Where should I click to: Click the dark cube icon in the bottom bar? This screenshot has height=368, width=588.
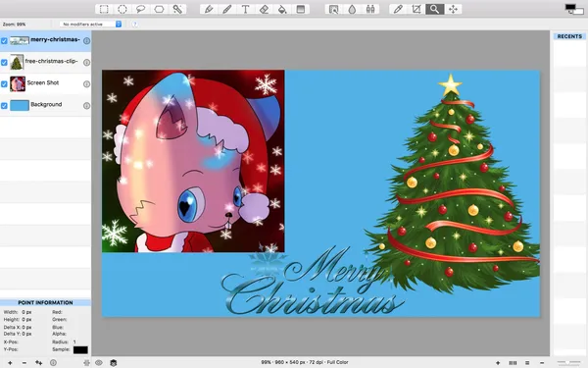114,362
